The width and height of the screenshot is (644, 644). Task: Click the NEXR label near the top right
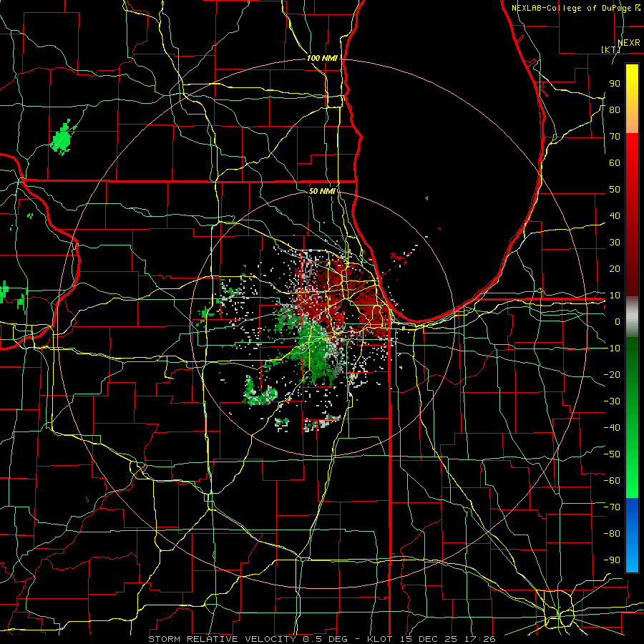(628, 43)
